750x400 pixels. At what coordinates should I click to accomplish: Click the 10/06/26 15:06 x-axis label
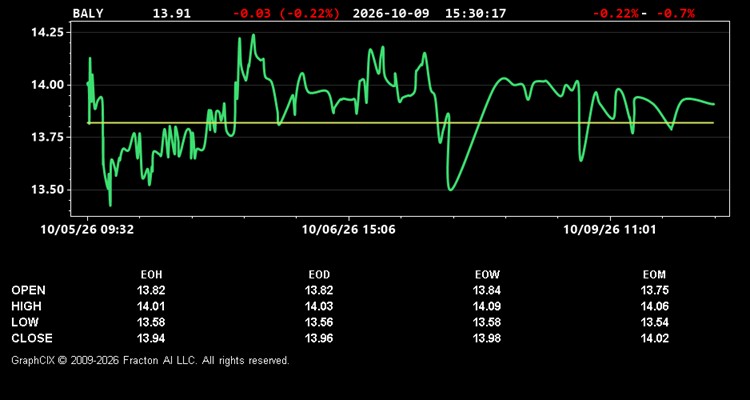point(349,230)
